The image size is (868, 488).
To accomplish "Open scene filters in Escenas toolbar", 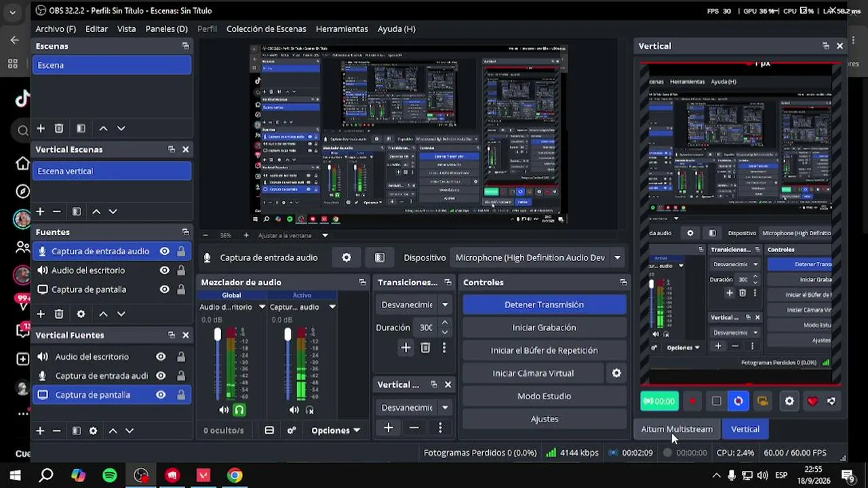I will (x=81, y=128).
